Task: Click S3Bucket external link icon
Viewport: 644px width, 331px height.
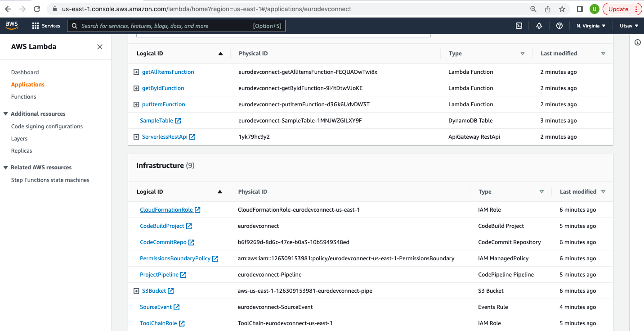Action: point(171,291)
